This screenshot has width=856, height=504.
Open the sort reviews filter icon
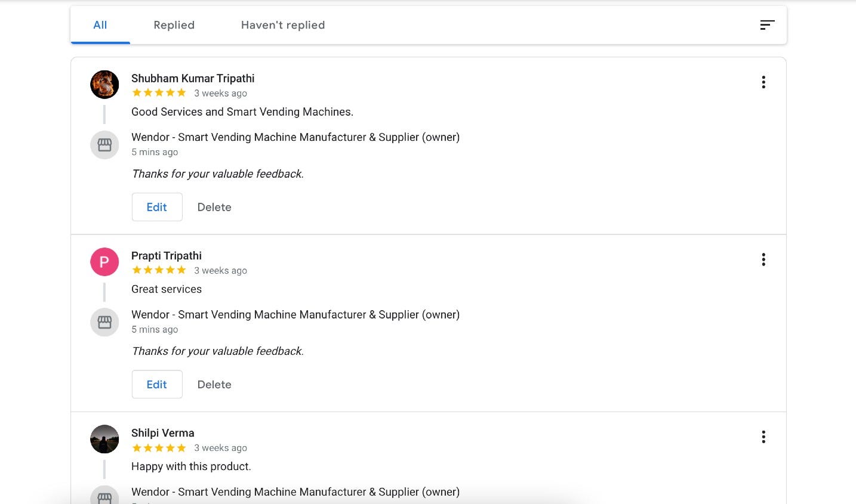point(767,25)
